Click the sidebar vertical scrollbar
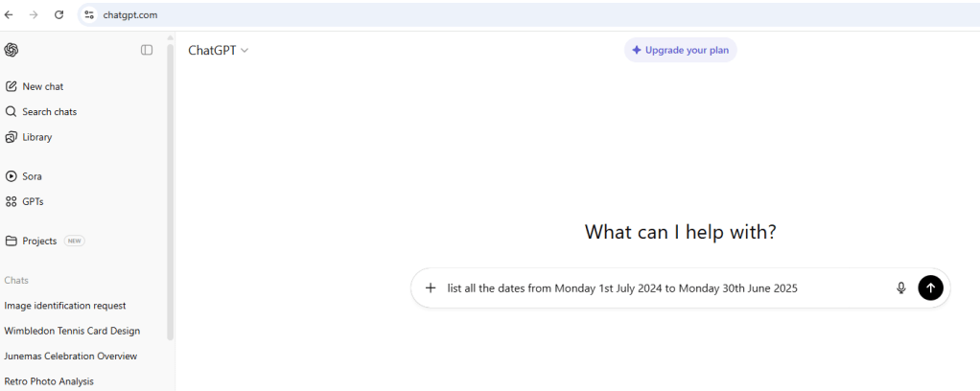This screenshot has width=980, height=391. [x=171, y=192]
